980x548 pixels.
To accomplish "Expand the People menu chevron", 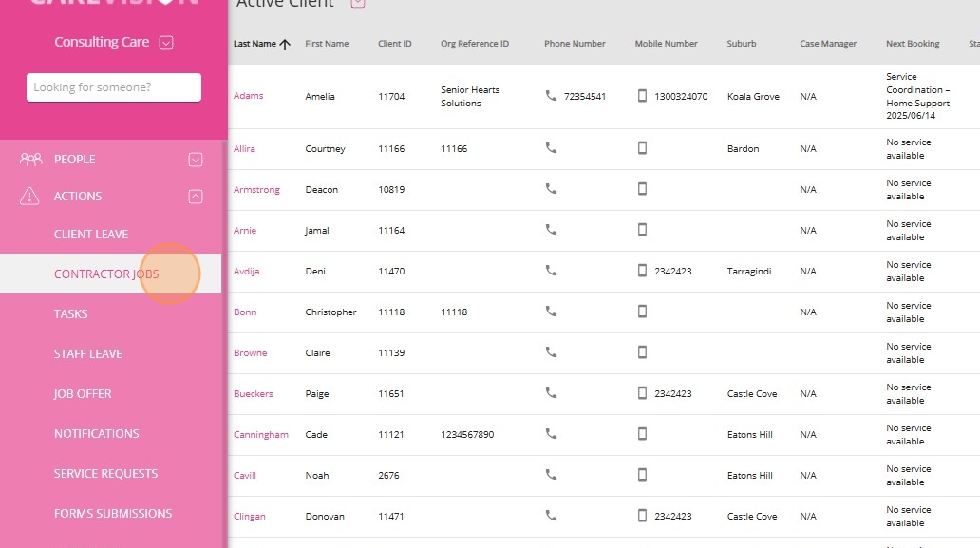I will 196,160.
